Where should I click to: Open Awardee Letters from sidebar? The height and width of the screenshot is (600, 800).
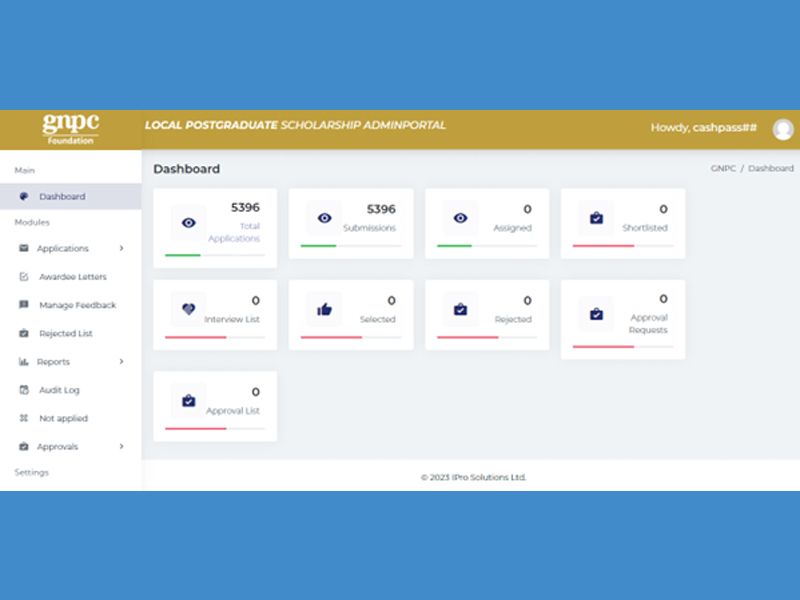click(72, 277)
